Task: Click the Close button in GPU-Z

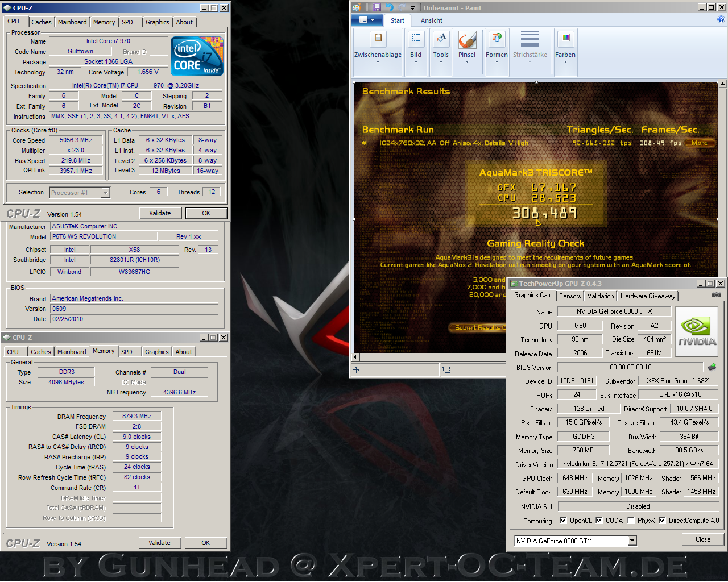Action: (x=703, y=539)
